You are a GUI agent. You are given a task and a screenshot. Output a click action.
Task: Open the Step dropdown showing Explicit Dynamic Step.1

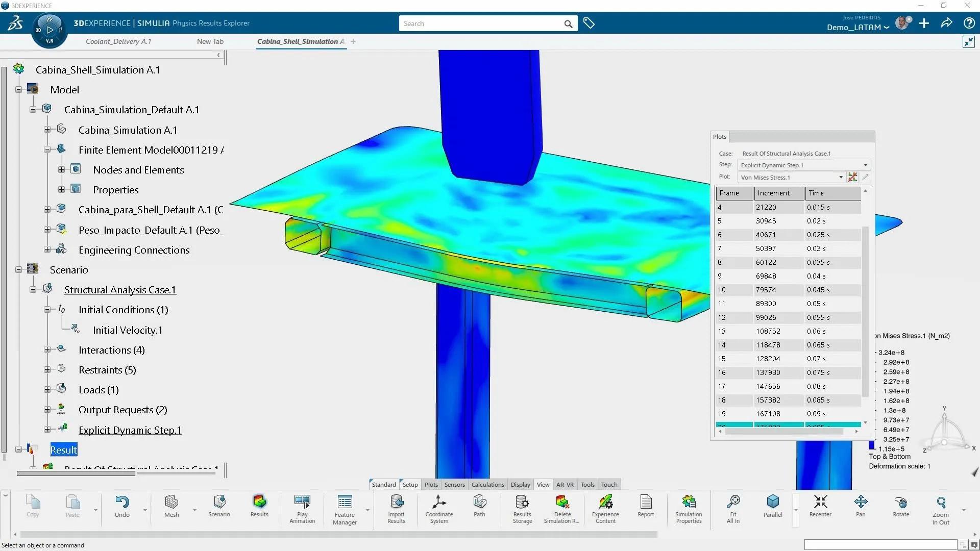coord(865,165)
